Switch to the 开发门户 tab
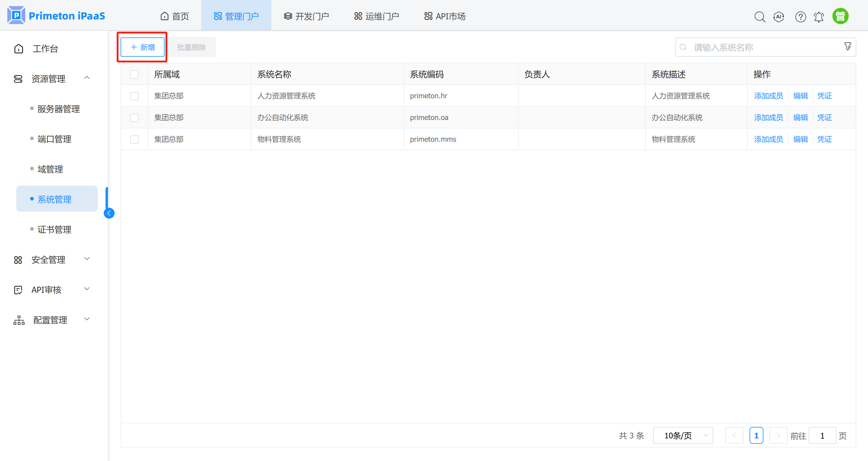 (x=306, y=15)
